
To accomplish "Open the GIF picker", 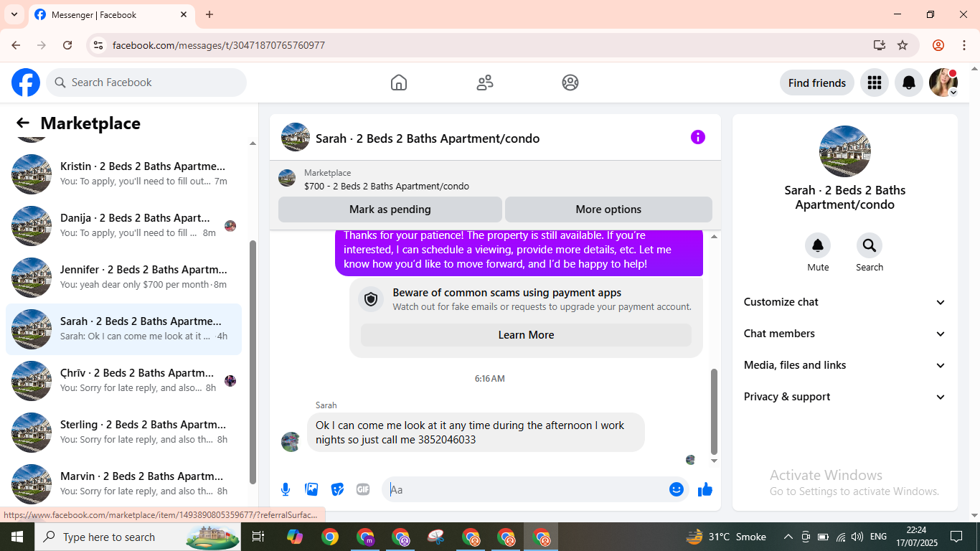I will [363, 489].
